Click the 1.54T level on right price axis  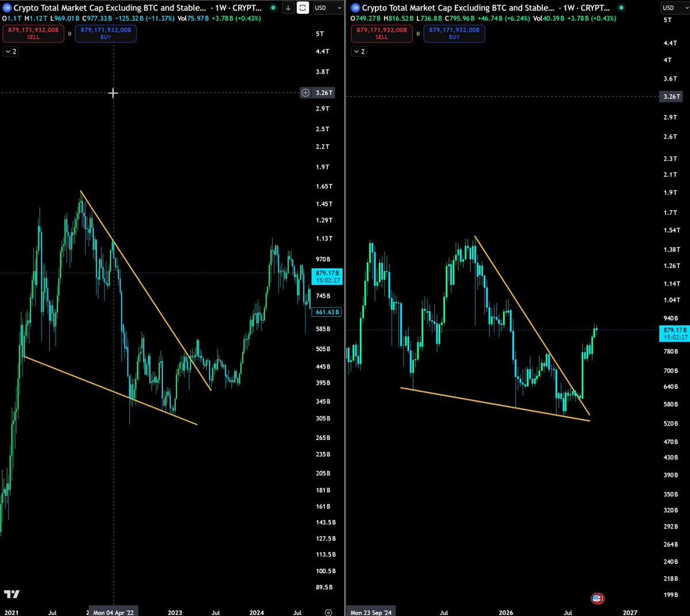click(x=672, y=230)
